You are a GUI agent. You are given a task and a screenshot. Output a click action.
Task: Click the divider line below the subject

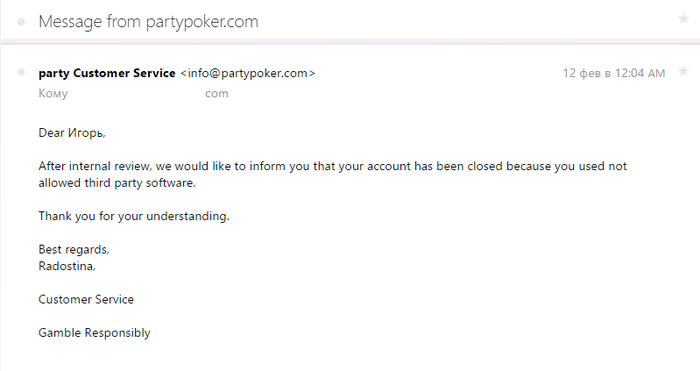coord(350,42)
